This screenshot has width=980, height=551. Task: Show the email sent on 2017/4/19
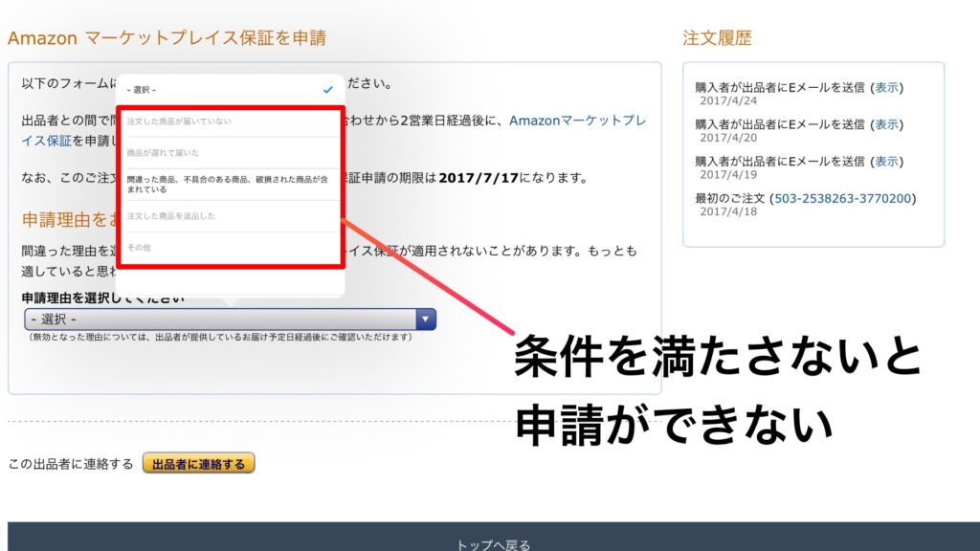click(886, 161)
